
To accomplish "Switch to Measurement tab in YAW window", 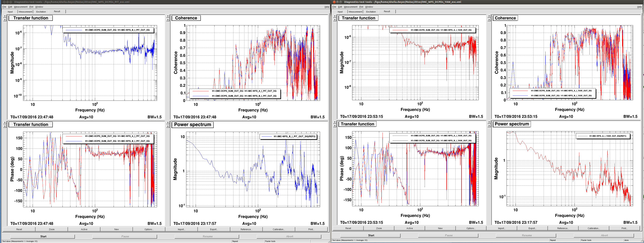I will [x=355, y=11].
